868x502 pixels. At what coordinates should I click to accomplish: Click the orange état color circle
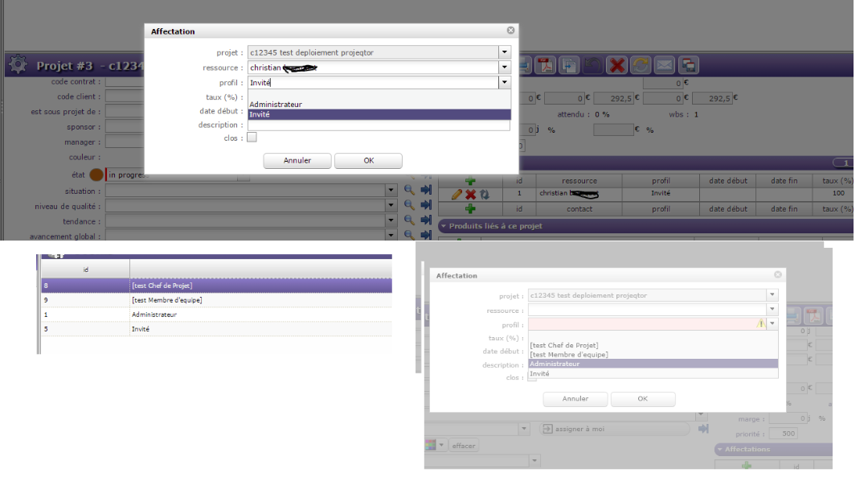pos(96,175)
